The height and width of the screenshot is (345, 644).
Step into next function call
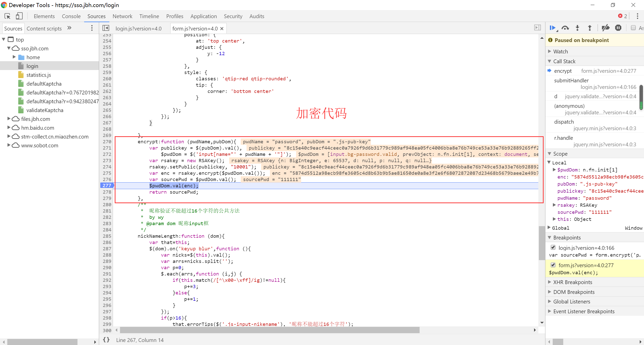[577, 28]
